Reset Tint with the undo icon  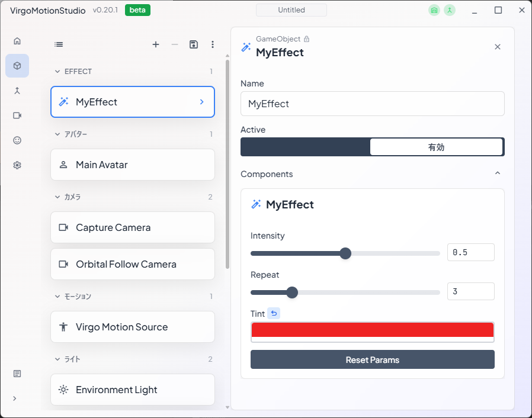coord(274,314)
